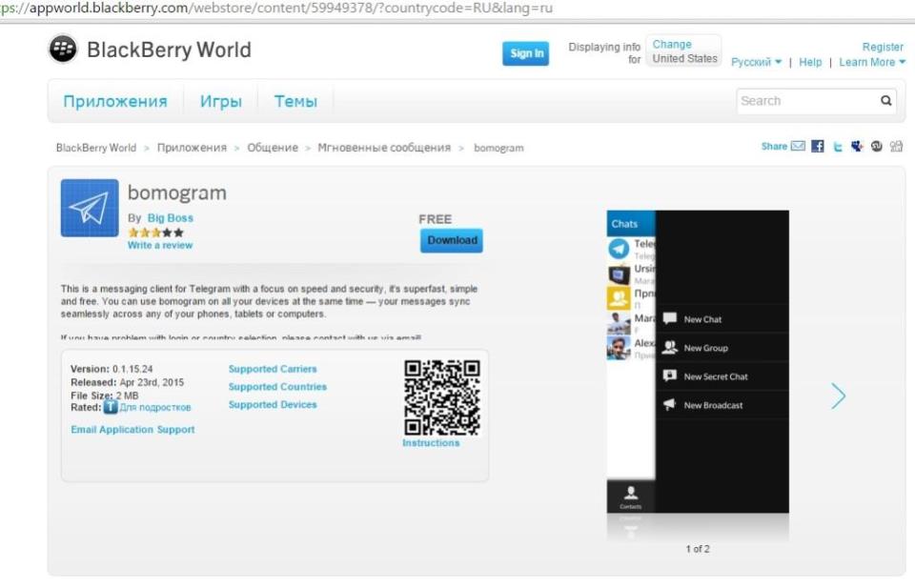Click the BlackBerry logo icon
The width and height of the screenshot is (915, 588).
[x=63, y=49]
